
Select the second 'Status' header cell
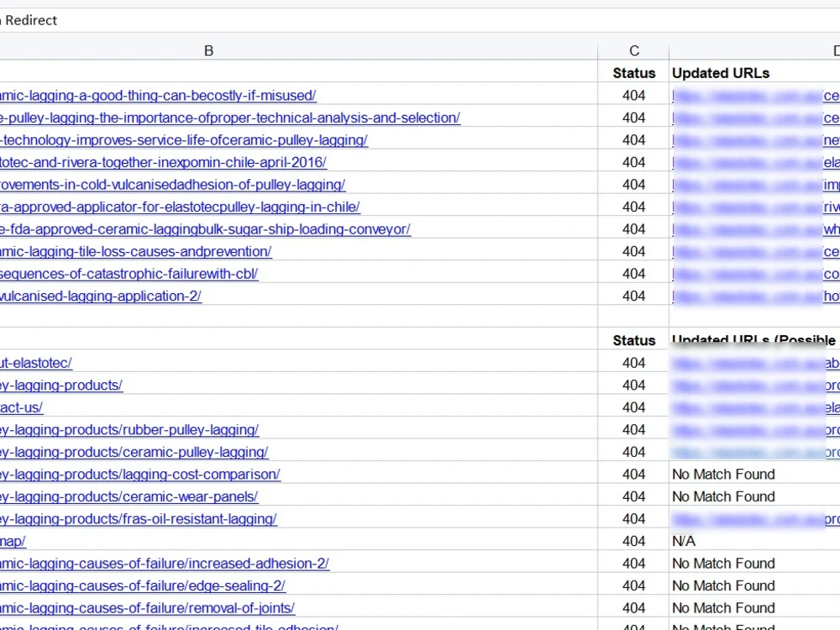tap(633, 341)
